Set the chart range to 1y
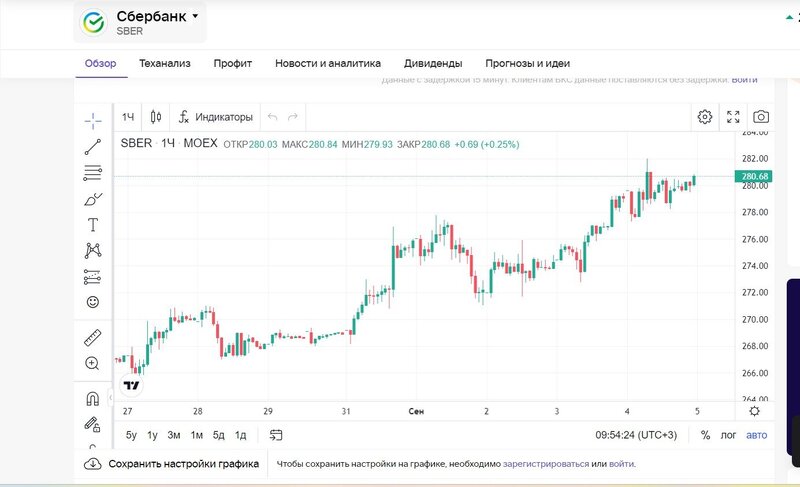 [152, 435]
